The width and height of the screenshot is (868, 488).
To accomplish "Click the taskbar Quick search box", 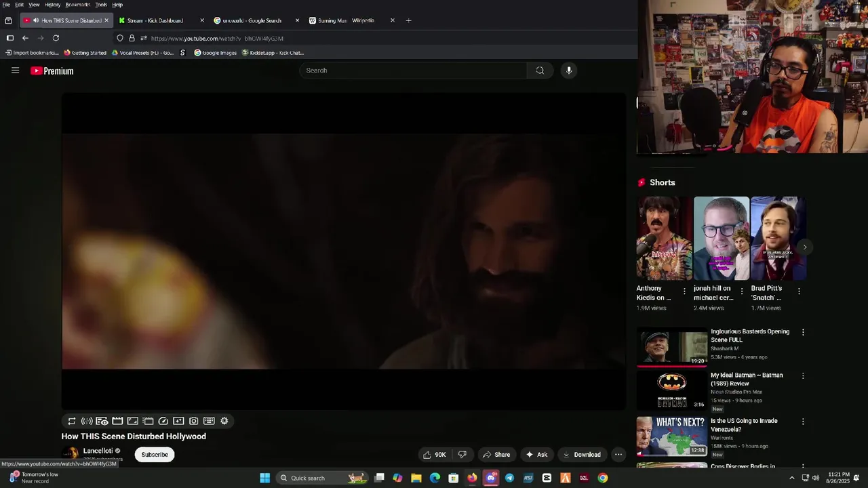I will (322, 478).
